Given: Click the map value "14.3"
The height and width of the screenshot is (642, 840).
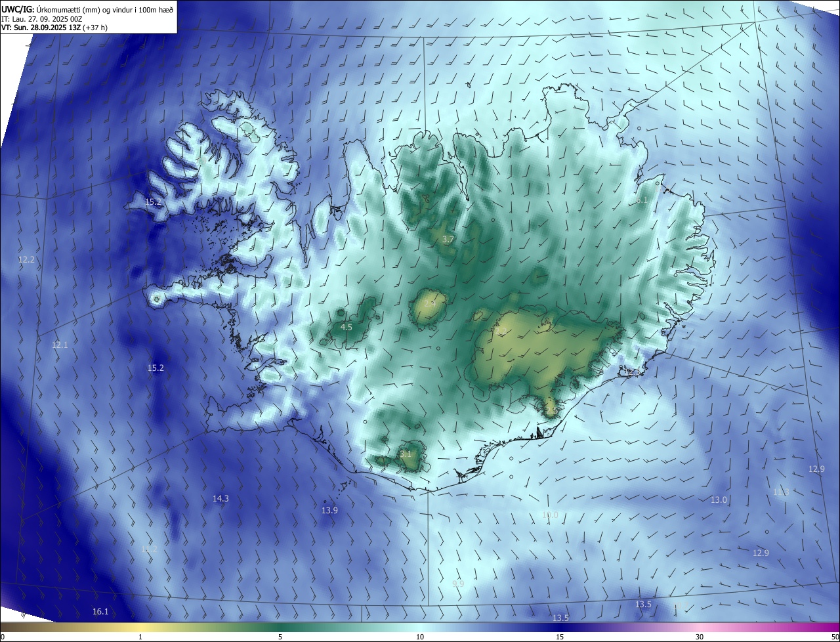Looking at the screenshot, I should coord(220,499).
